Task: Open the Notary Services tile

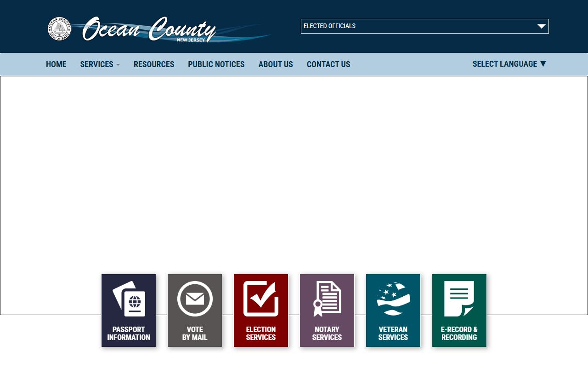Action: 327,310
